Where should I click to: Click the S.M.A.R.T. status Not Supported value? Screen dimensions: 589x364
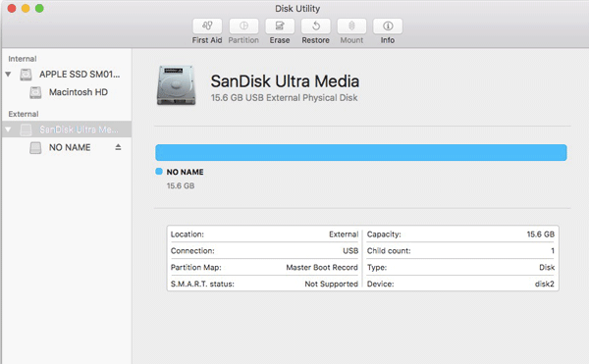tap(332, 285)
